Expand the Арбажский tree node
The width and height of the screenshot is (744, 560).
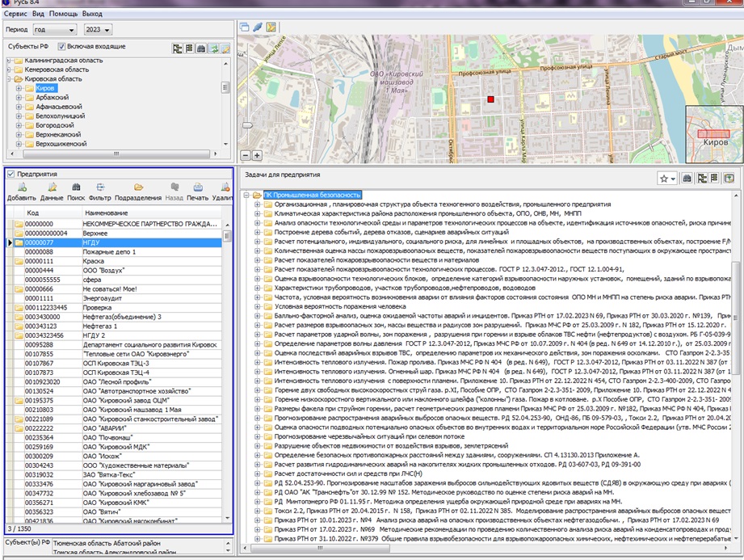pyautogui.click(x=18, y=97)
